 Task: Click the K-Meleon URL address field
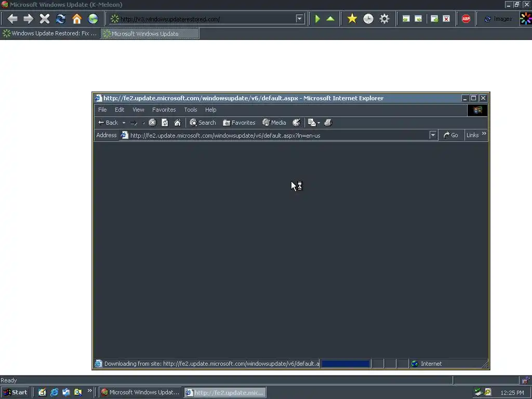(x=207, y=19)
